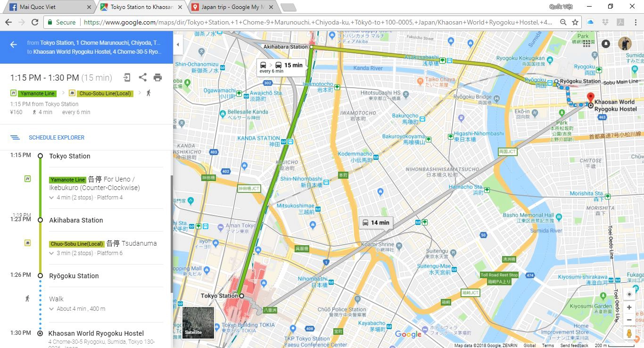The height and width of the screenshot is (348, 644).
Task: Zoom in the map with plus button
Action: click(629, 307)
